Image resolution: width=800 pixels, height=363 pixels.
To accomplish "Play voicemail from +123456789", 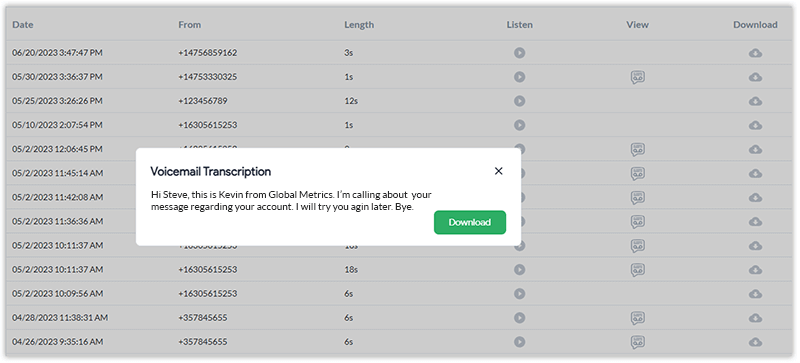I will point(519,101).
